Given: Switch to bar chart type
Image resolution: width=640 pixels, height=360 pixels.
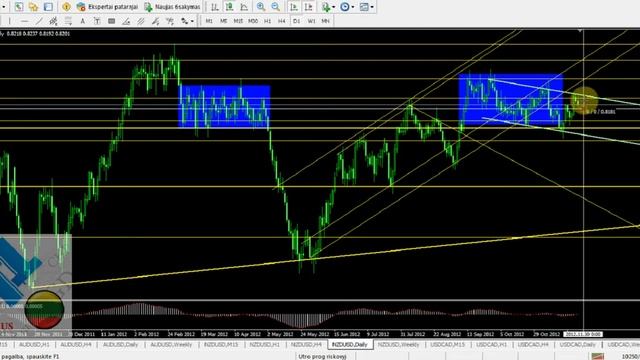Looking at the screenshot, I should click(x=214, y=7).
